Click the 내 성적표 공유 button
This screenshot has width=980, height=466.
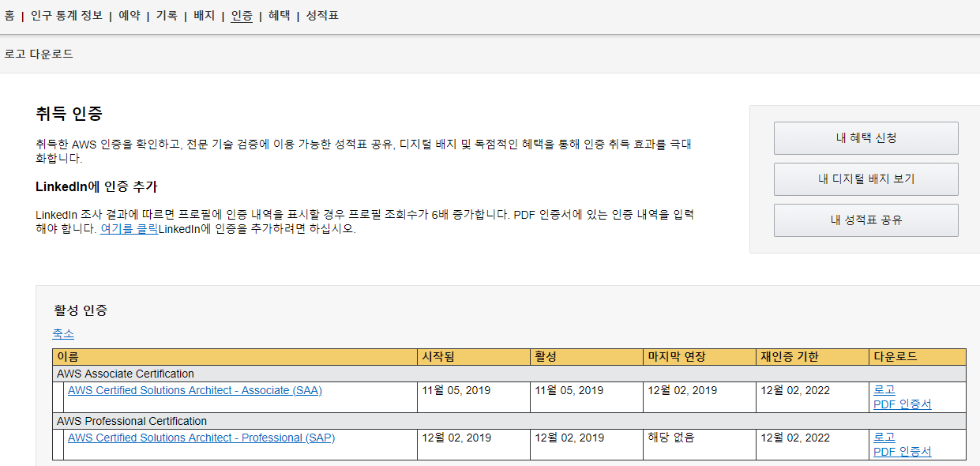[866, 220]
